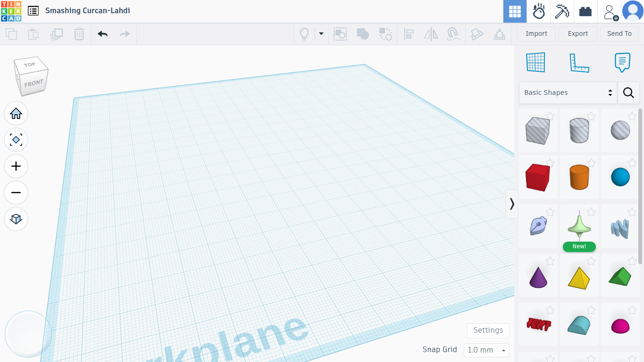644x362 pixels.
Task: Switch to Sim Lab workspace
Action: point(538,11)
